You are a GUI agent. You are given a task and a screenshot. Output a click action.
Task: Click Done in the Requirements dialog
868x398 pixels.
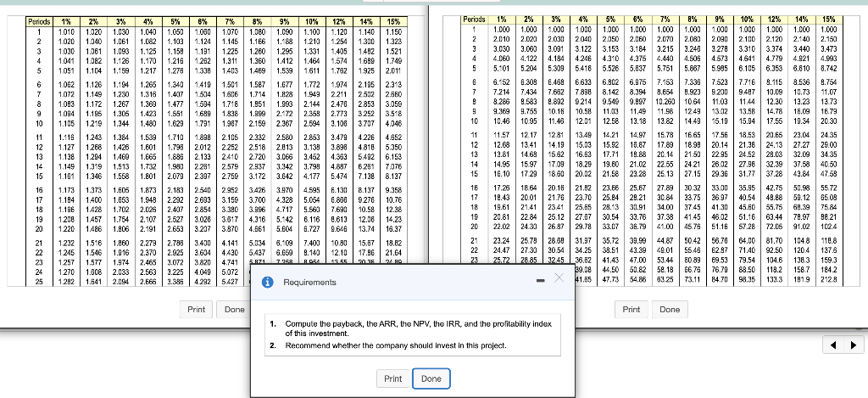pos(431,378)
